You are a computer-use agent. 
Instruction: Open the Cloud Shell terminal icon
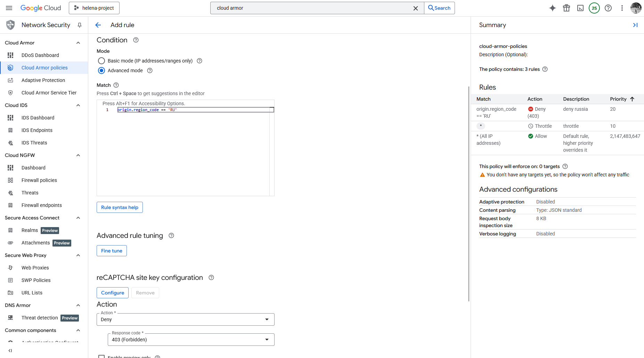click(580, 8)
